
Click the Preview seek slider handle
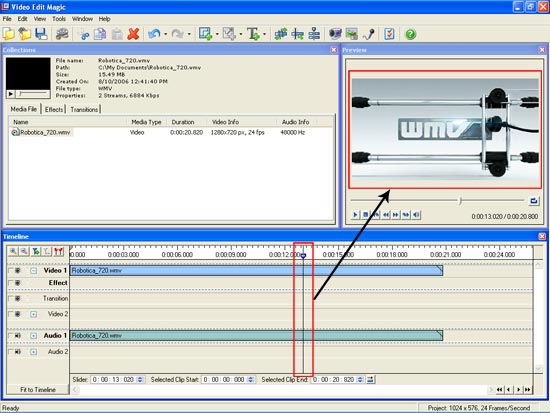click(460, 201)
